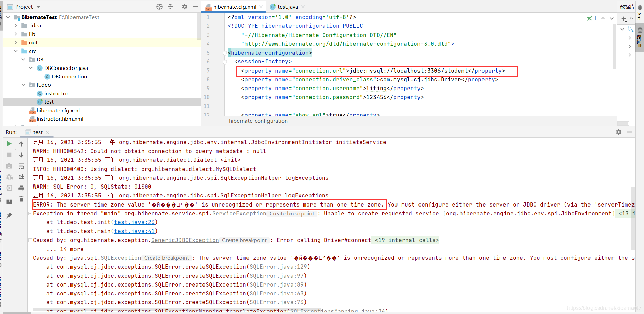Close the test.java editor tab
The width and height of the screenshot is (644, 314).
click(x=303, y=7)
